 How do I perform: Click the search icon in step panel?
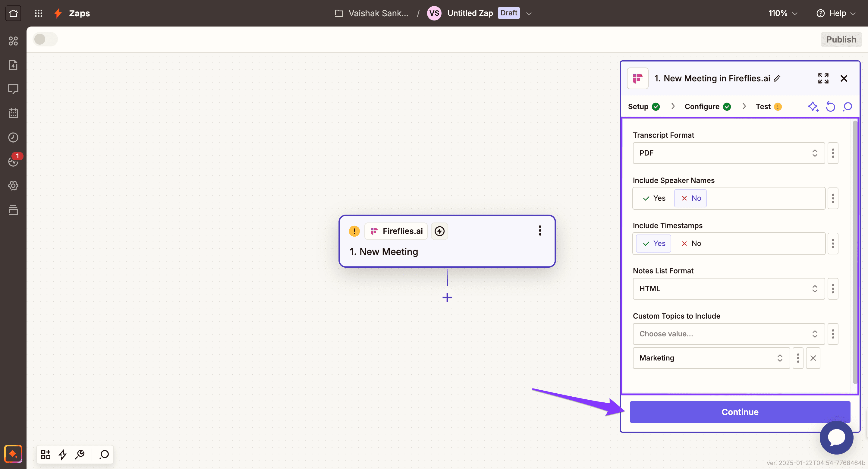click(848, 106)
